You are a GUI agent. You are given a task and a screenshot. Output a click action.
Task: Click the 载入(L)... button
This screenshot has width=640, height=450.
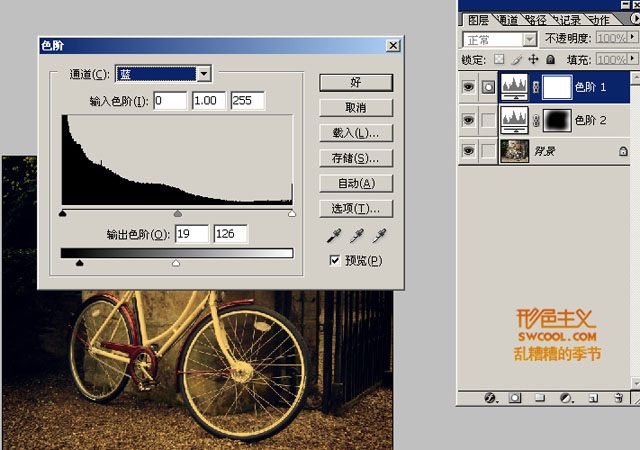click(x=356, y=133)
